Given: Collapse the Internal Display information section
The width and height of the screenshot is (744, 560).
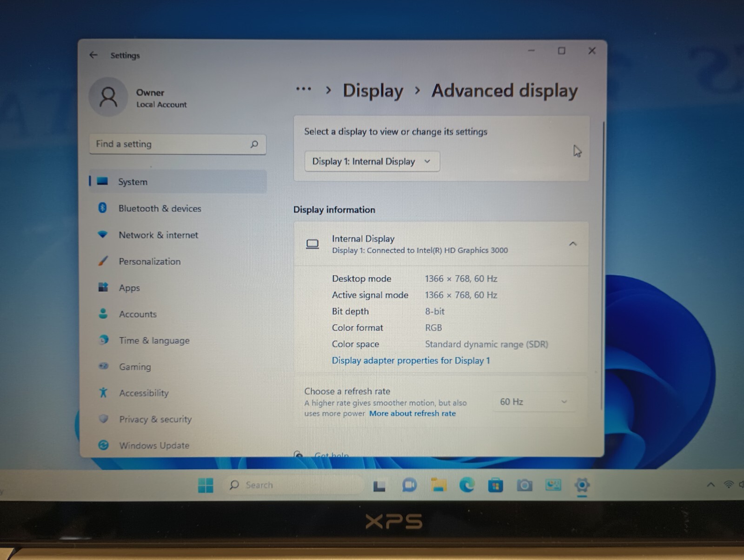Looking at the screenshot, I should tap(573, 244).
